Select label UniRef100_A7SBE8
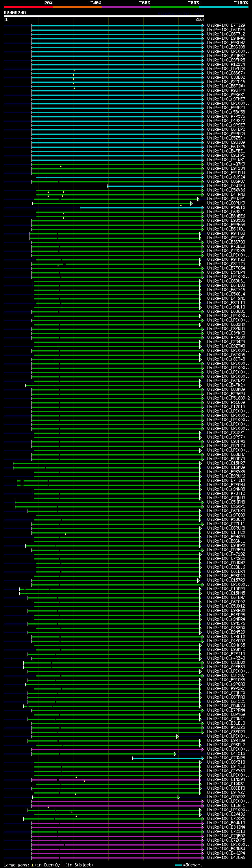The image size is (252, 868). click(226, 247)
